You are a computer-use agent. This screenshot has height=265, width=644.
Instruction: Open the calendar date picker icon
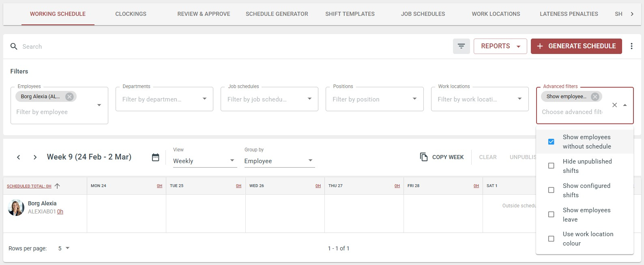[x=155, y=157]
